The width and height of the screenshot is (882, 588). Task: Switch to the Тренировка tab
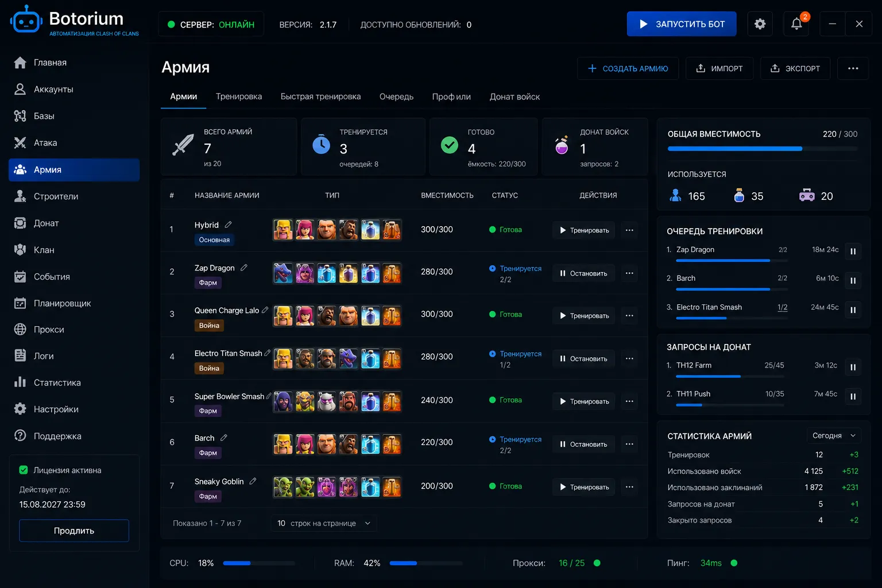[239, 96]
